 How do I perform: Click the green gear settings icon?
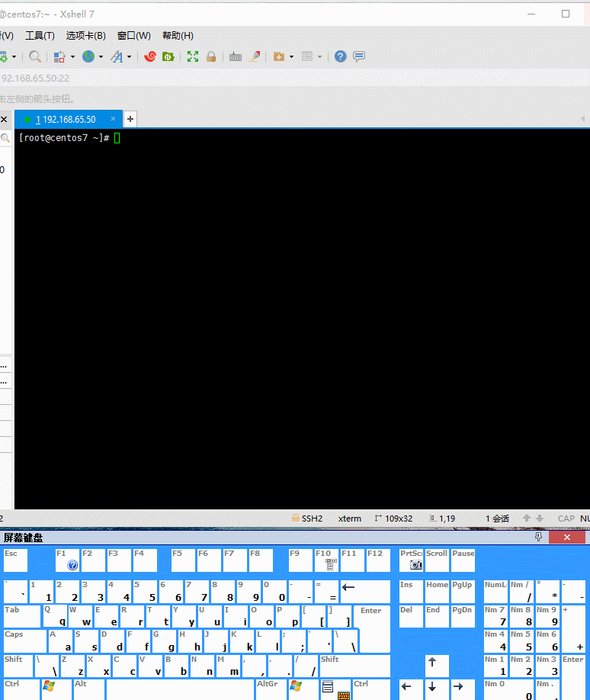(4, 56)
